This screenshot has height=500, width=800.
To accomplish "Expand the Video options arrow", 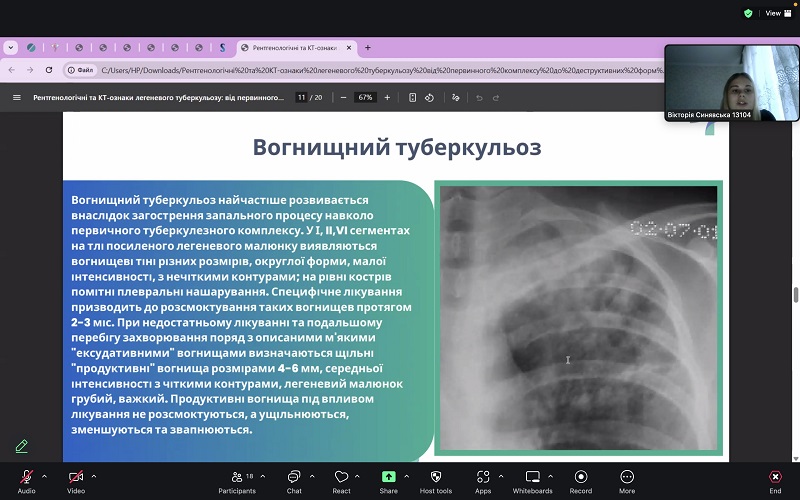I will [x=94, y=476].
